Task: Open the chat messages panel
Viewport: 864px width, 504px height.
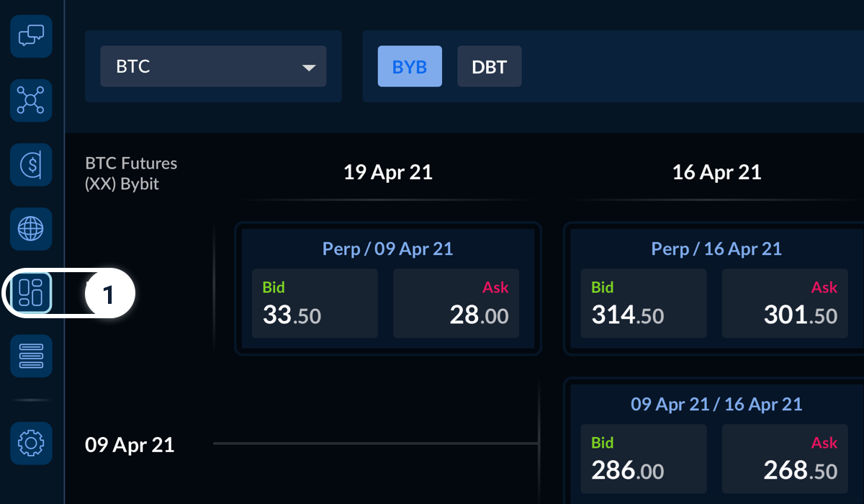Action: click(31, 37)
